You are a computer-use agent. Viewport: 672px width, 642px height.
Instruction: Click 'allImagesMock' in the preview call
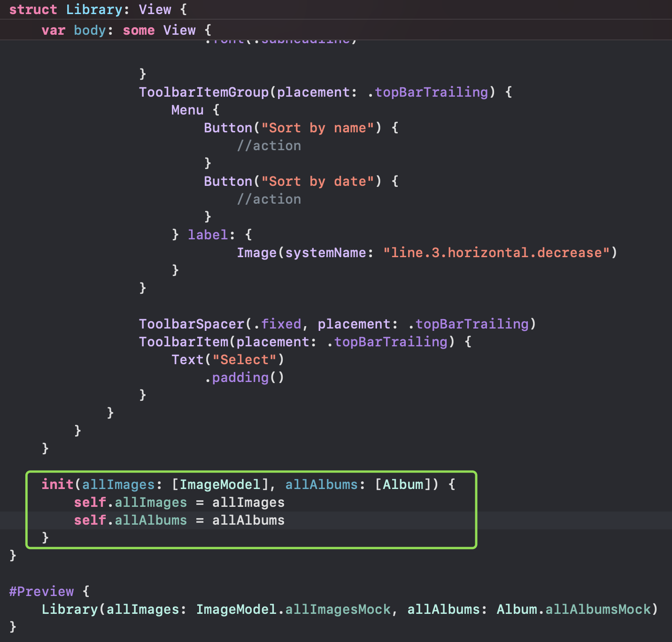pyautogui.click(x=338, y=609)
